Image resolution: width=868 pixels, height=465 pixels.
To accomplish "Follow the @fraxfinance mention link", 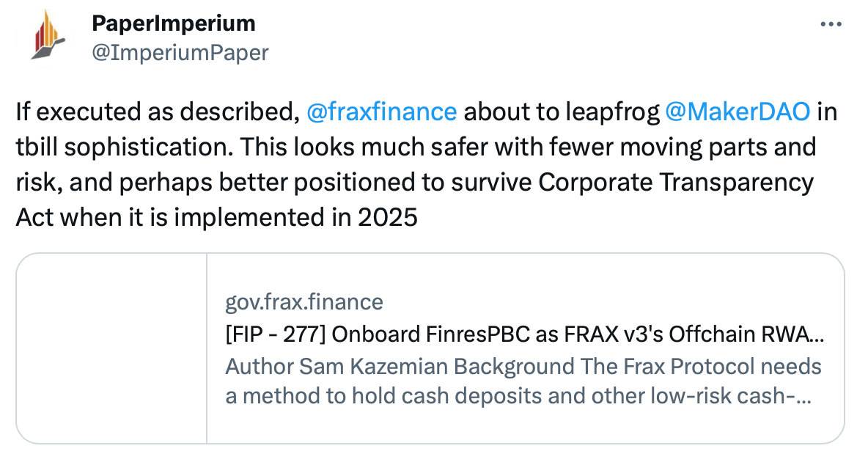I will click(x=381, y=111).
